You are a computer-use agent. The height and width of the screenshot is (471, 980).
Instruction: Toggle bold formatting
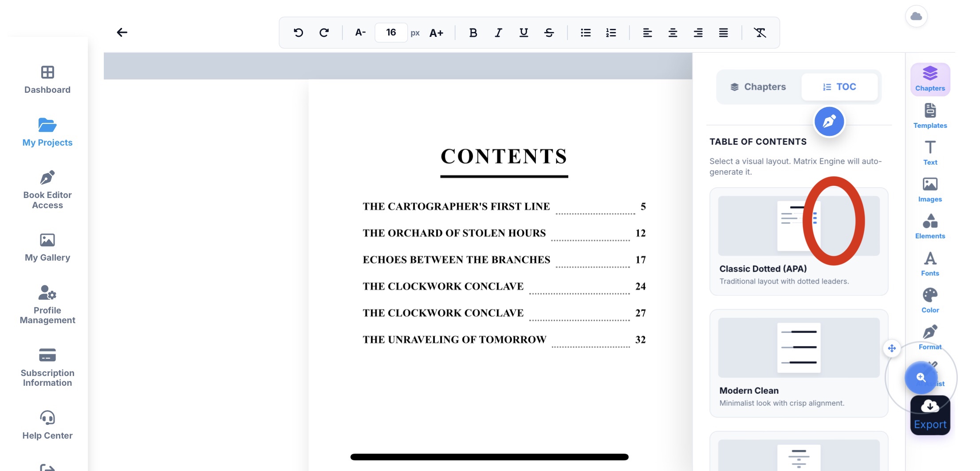(x=473, y=32)
